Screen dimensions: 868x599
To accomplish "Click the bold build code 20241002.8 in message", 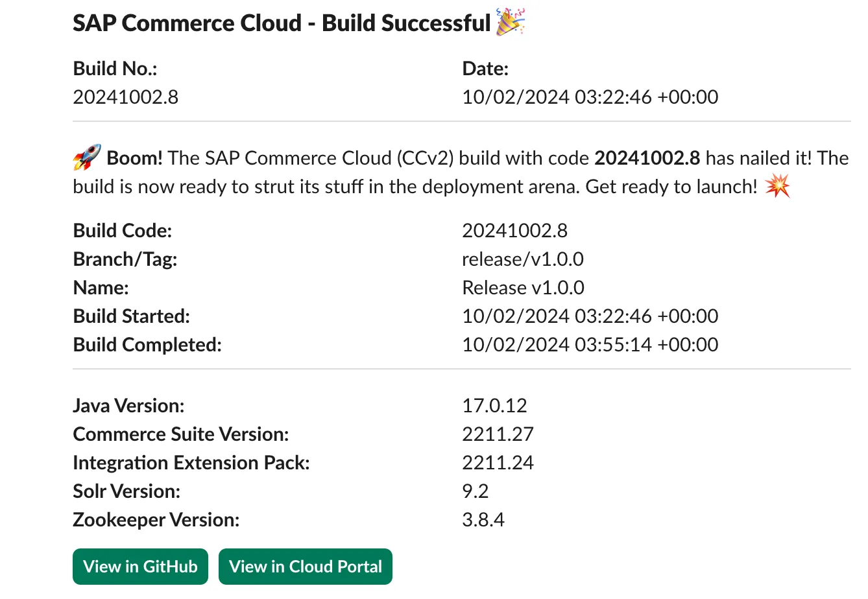I will pos(647,158).
